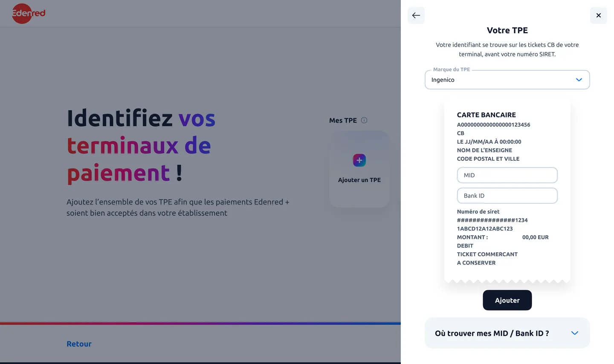
Task: Click the TICKET COMMERCANT line
Action: pyautogui.click(x=487, y=254)
